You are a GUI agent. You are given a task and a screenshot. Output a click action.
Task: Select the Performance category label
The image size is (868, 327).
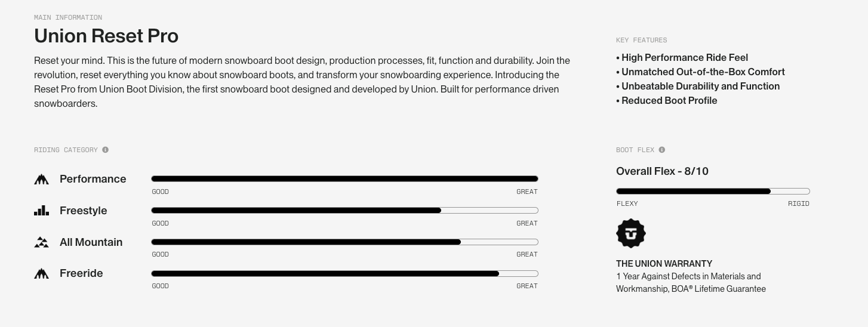pyautogui.click(x=93, y=179)
